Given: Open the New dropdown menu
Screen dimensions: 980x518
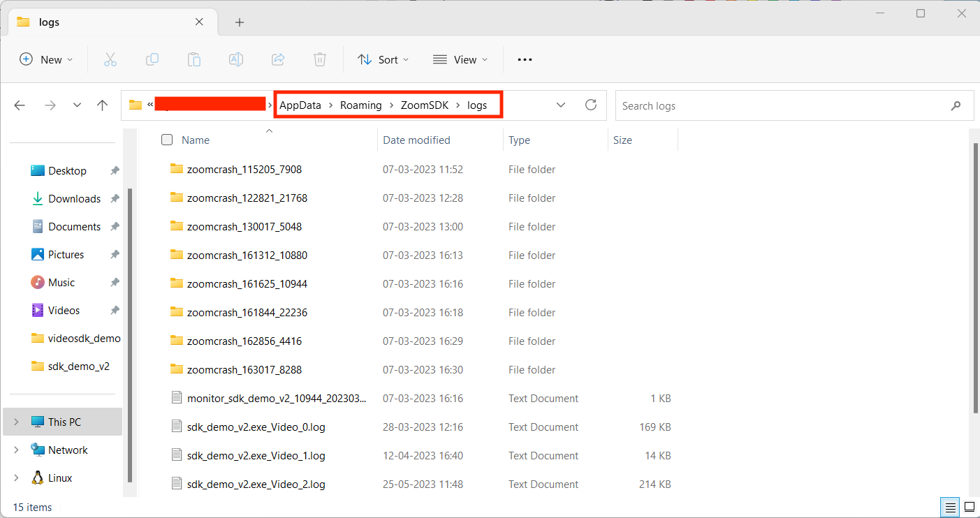Looking at the screenshot, I should coord(46,59).
